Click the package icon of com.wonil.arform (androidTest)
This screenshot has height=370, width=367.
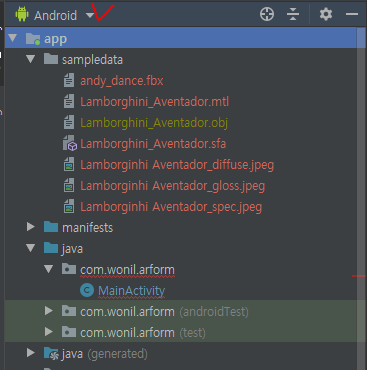(69, 311)
